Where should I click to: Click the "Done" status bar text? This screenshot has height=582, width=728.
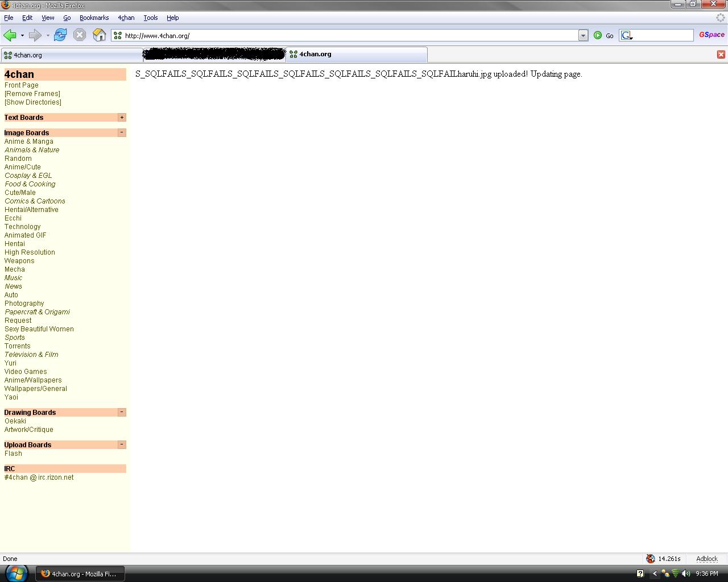coord(10,559)
